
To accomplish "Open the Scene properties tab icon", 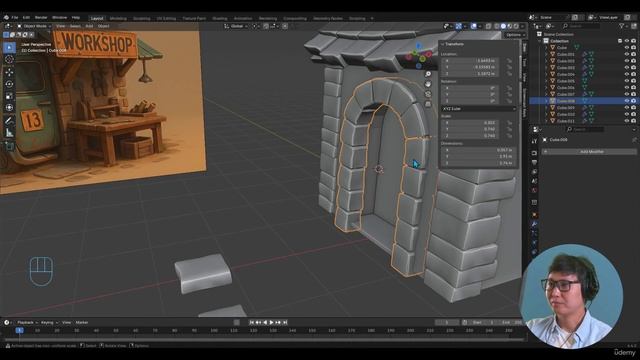I will (534, 181).
